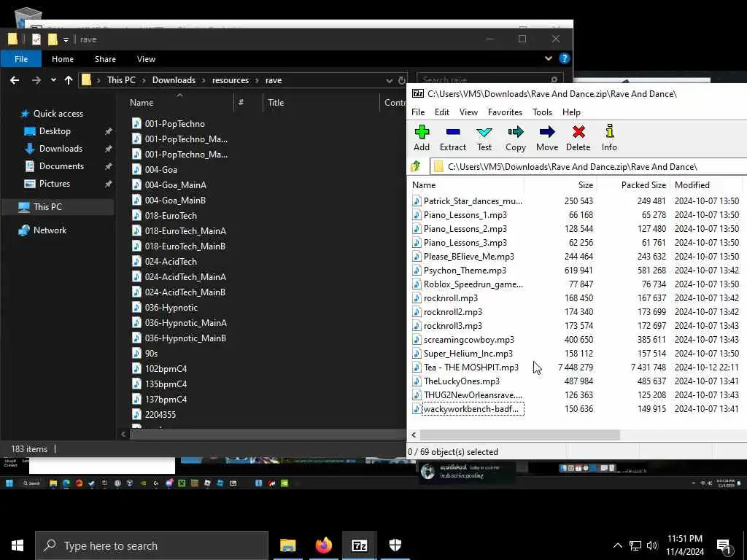The image size is (747, 560).
Task: Select 004-Goa_MainA file in Explorer
Action: point(175,185)
